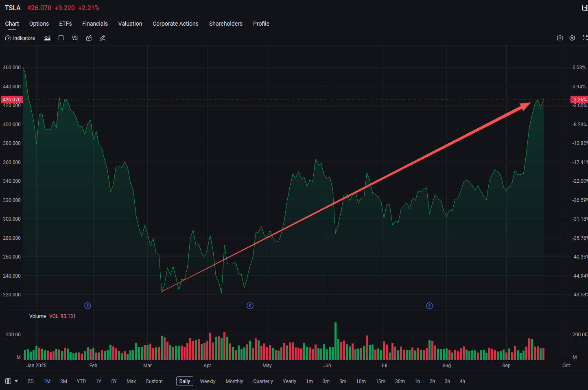Set interval to 2h
588x390 pixels.
[x=432, y=381]
